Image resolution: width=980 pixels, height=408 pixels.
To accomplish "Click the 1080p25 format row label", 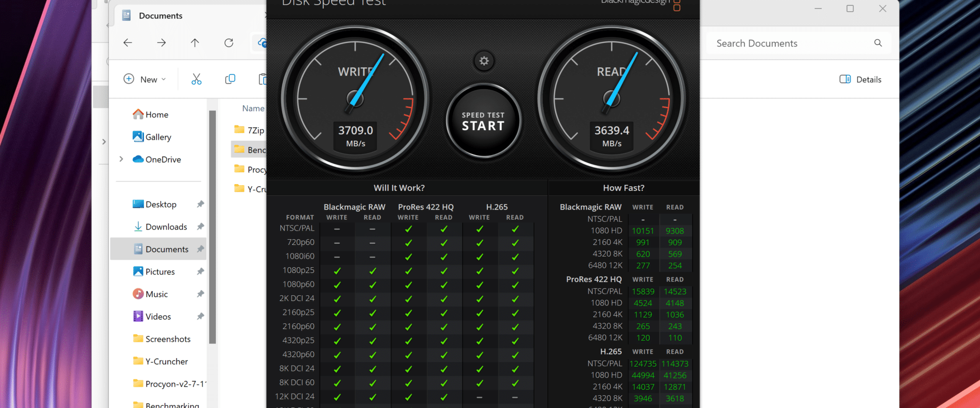I will [299, 270].
